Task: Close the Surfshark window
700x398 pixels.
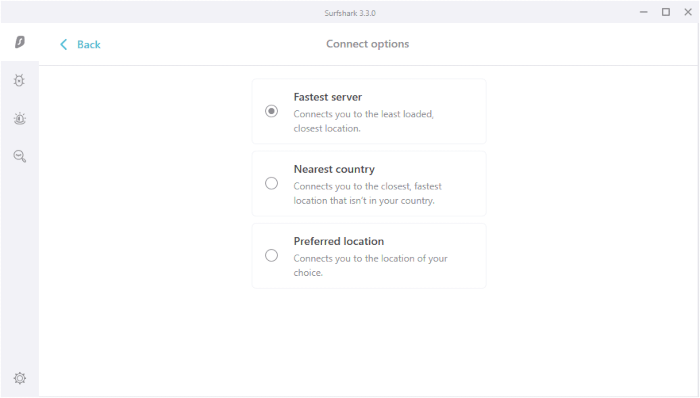Action: tap(688, 12)
